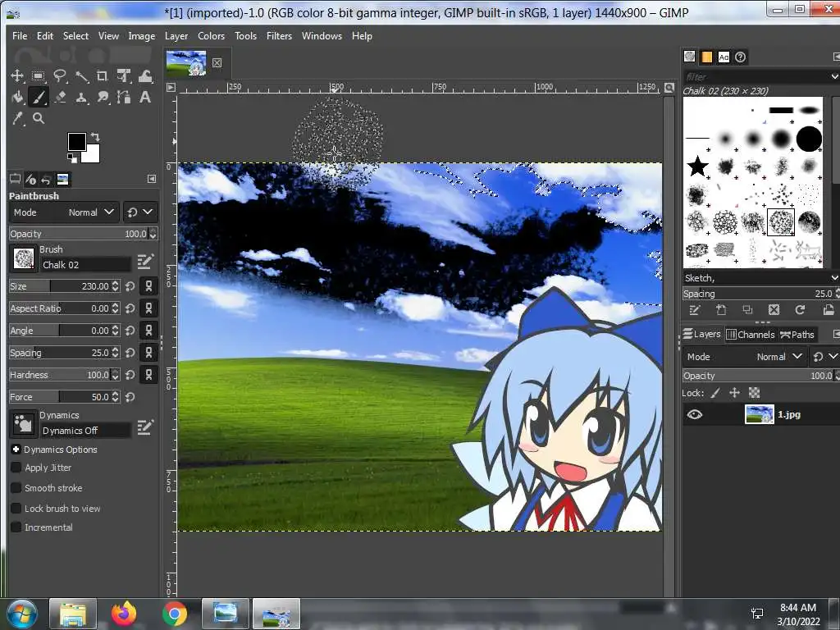The height and width of the screenshot is (630, 840).
Task: Open the Windows menu
Action: click(322, 36)
